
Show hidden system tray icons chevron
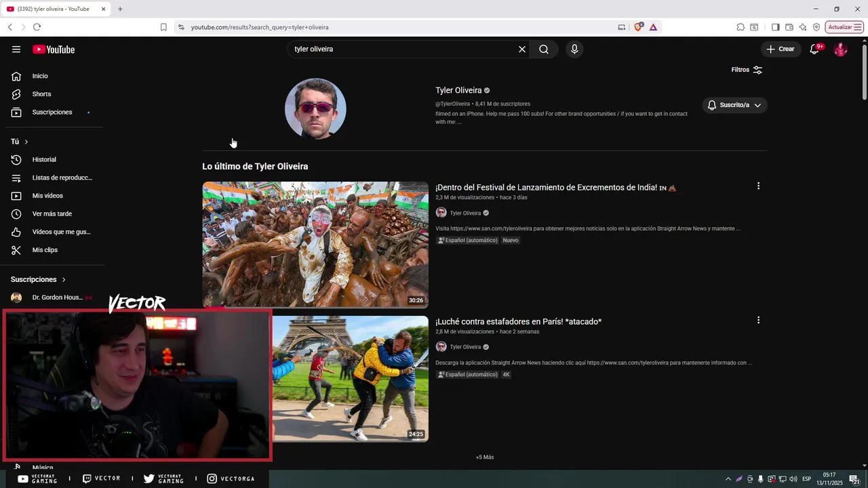coord(728,479)
